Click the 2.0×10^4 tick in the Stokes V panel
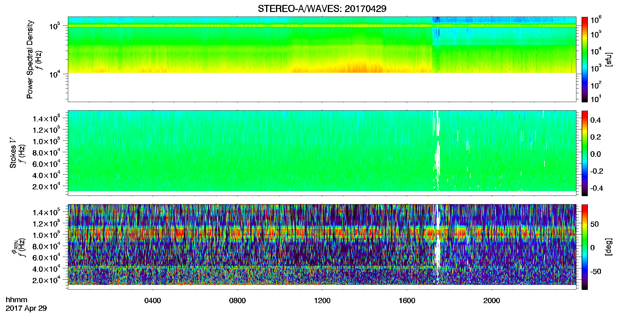This screenshot has height=332, width=644. [46, 186]
